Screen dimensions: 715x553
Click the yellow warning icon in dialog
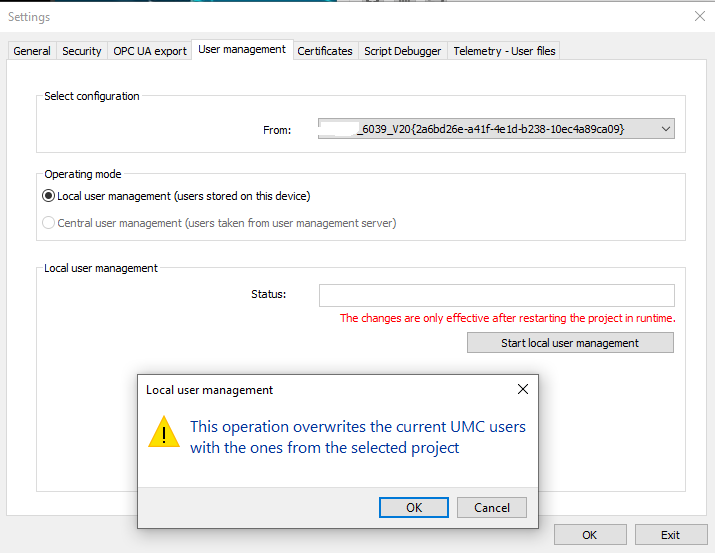(164, 432)
